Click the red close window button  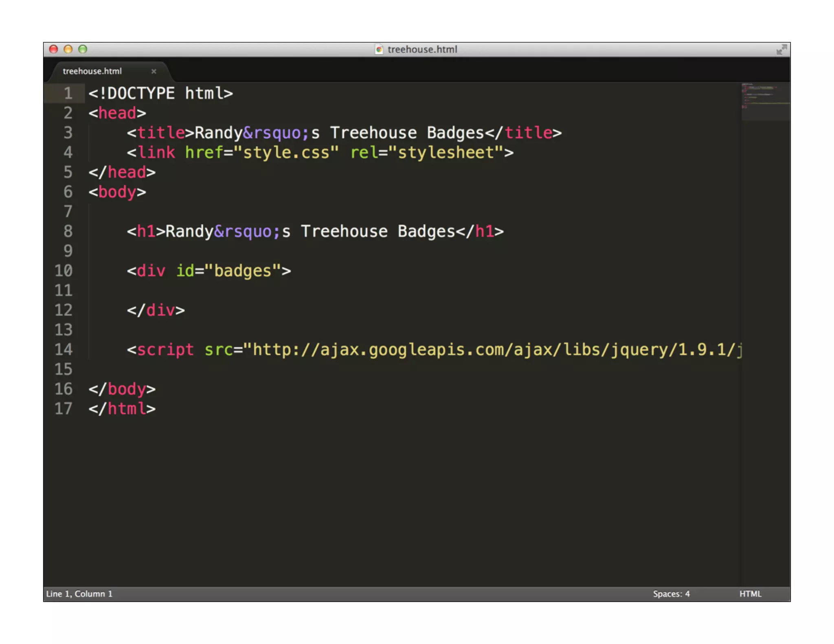point(53,49)
